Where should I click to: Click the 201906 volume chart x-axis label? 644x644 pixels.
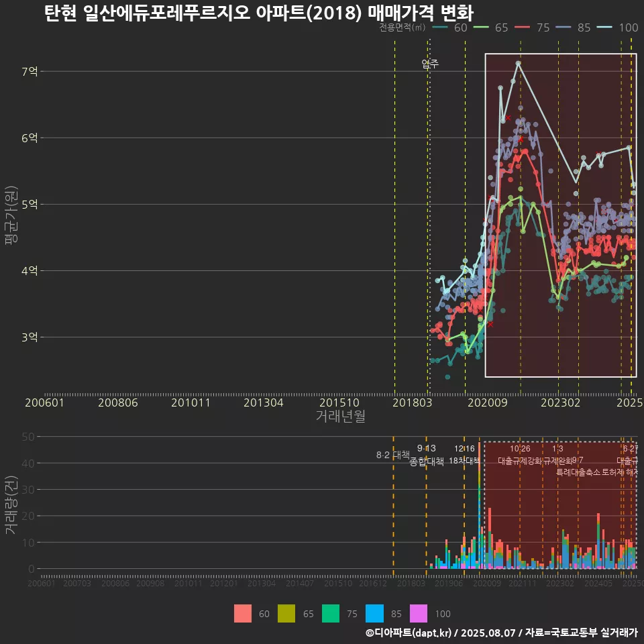click(x=449, y=583)
